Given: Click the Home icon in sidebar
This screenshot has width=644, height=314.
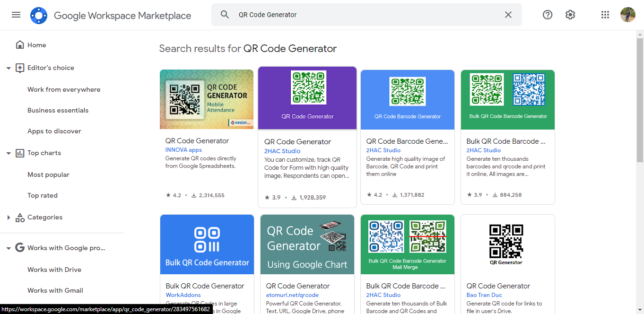Looking at the screenshot, I should click(x=20, y=45).
